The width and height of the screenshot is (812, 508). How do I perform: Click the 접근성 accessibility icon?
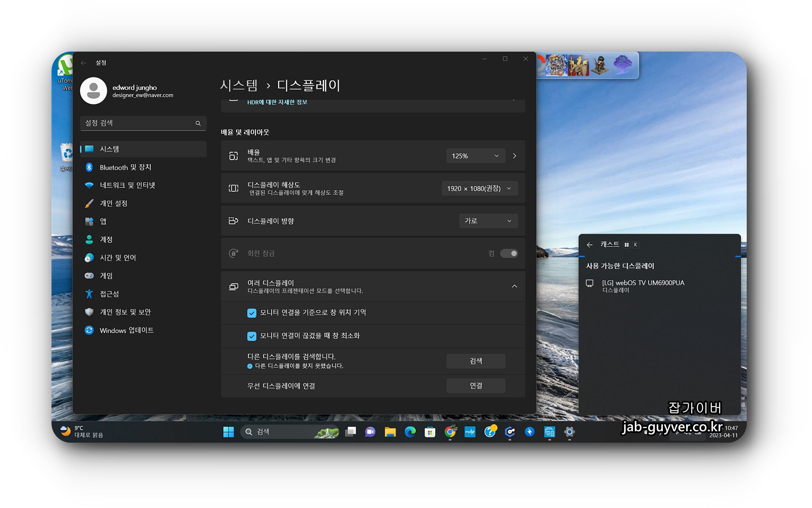[x=89, y=294]
